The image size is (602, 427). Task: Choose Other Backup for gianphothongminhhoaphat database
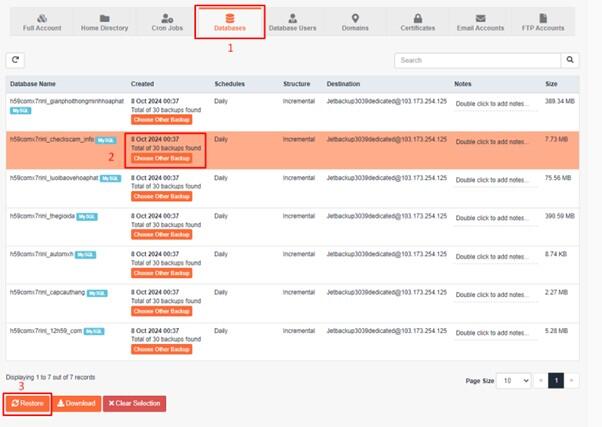(162, 120)
